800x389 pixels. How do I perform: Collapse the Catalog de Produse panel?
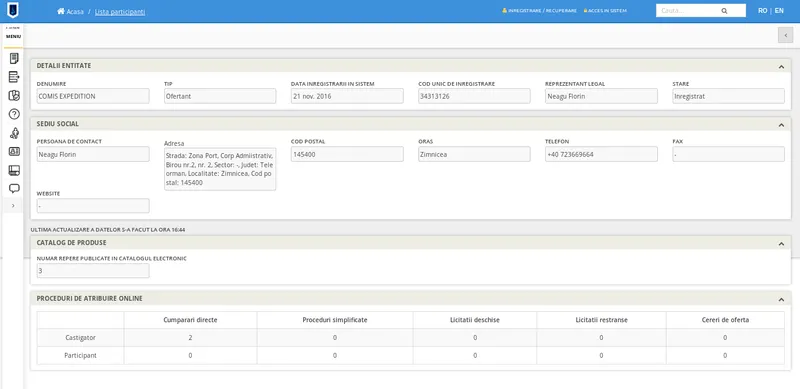point(781,244)
